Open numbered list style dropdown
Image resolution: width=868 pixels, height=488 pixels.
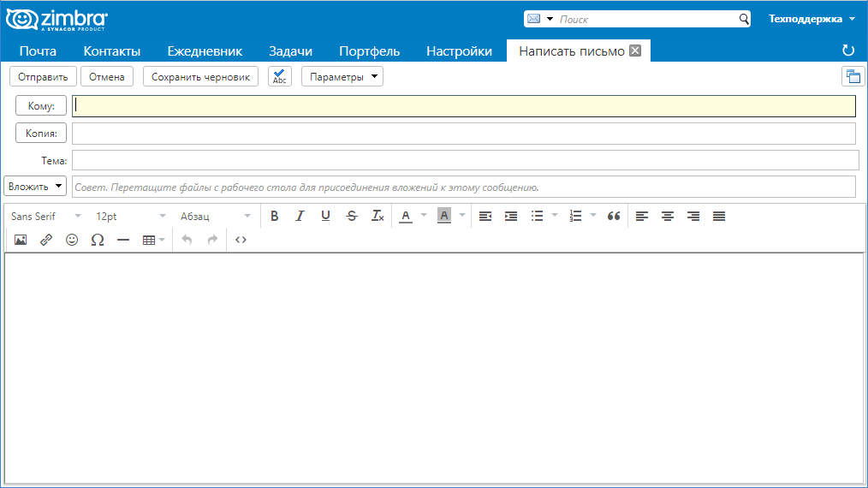[593, 216]
